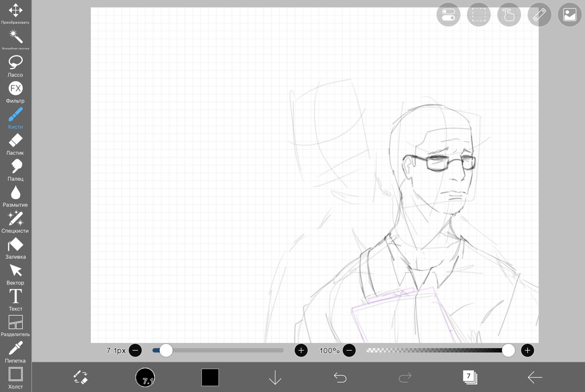Open the black color swatch
The image size is (585, 392).
pyautogui.click(x=210, y=377)
